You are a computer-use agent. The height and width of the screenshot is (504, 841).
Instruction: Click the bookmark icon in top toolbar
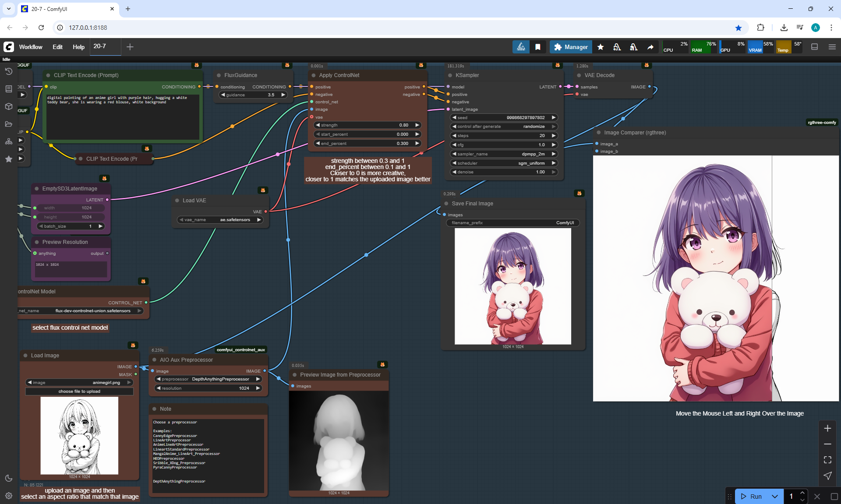(538, 47)
